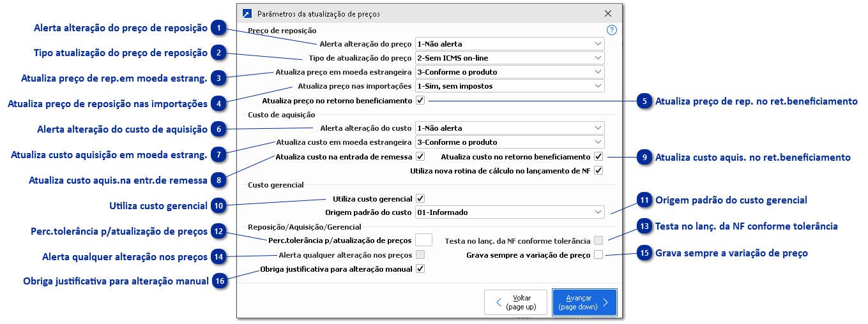Toggle 'Atualiza preço no retorno beneficiamento' checkbox

point(420,101)
